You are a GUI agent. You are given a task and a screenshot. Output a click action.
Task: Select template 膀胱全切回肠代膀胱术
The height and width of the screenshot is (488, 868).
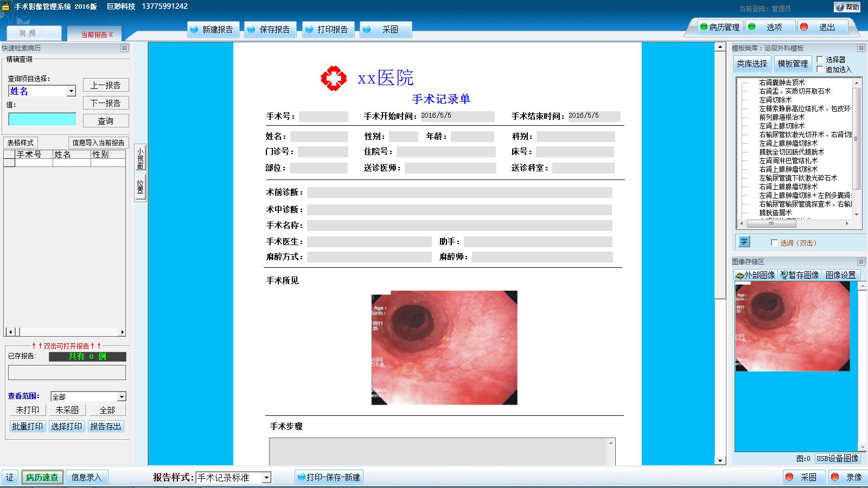792,152
